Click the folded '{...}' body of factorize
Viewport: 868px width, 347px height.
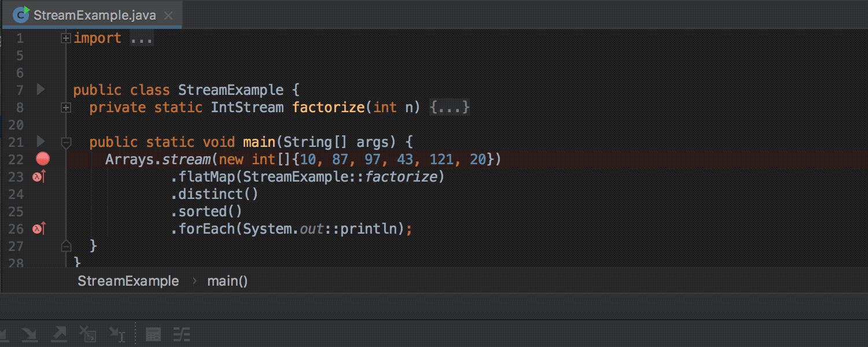point(449,108)
